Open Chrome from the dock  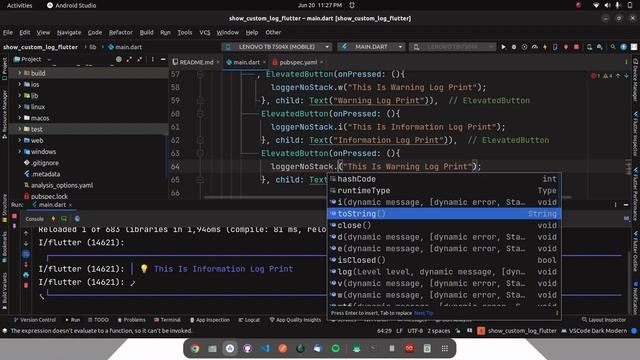pyautogui.click(x=195, y=349)
